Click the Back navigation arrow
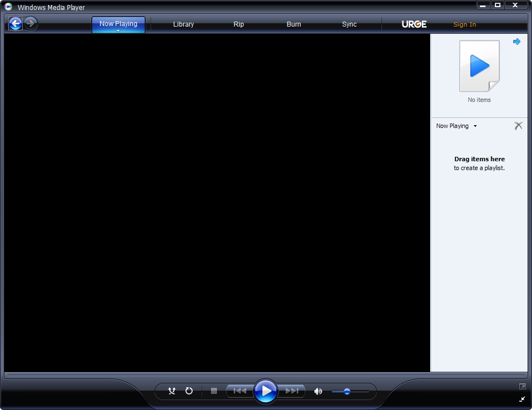The width and height of the screenshot is (532, 410). click(x=16, y=24)
